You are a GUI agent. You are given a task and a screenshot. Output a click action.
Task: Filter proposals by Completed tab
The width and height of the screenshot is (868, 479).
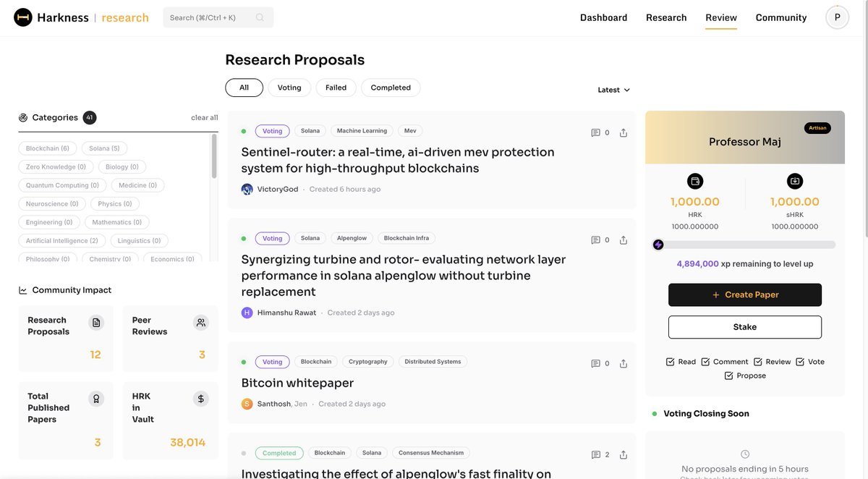(x=391, y=88)
